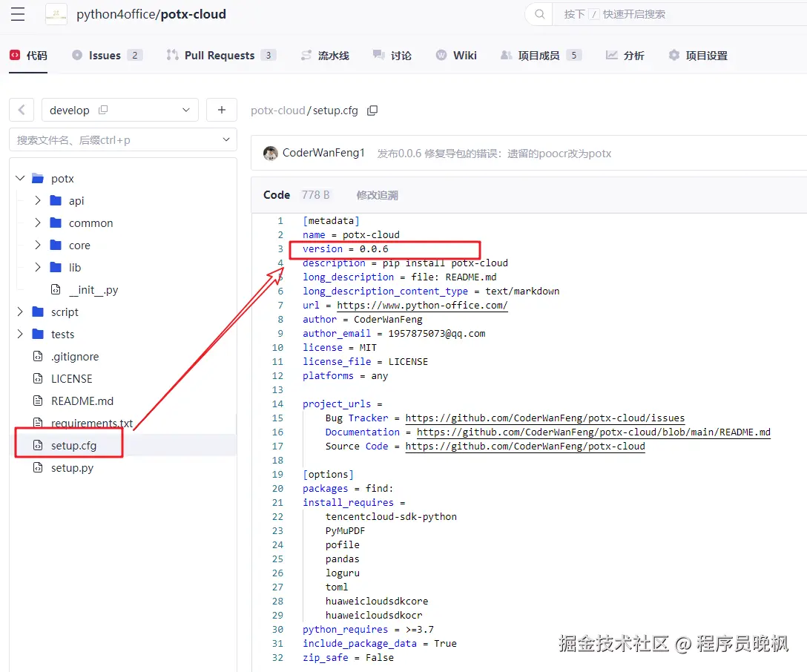807x672 pixels.
Task: Expand the tests folder chevron
Action: click(x=20, y=334)
